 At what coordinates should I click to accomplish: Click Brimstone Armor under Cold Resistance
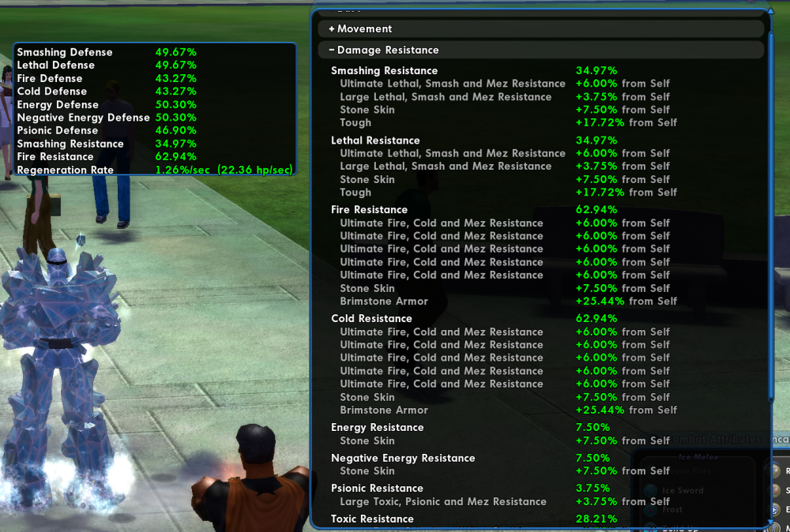384,410
